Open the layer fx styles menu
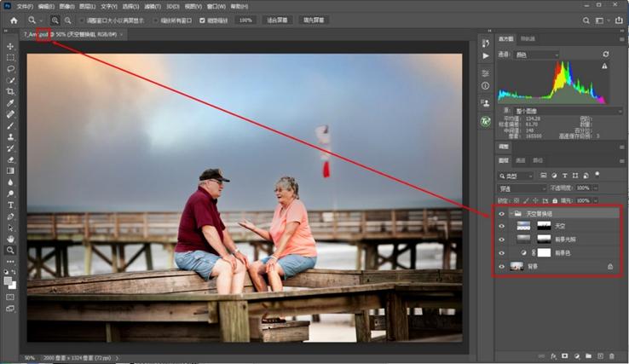The image size is (629, 364). click(x=553, y=355)
